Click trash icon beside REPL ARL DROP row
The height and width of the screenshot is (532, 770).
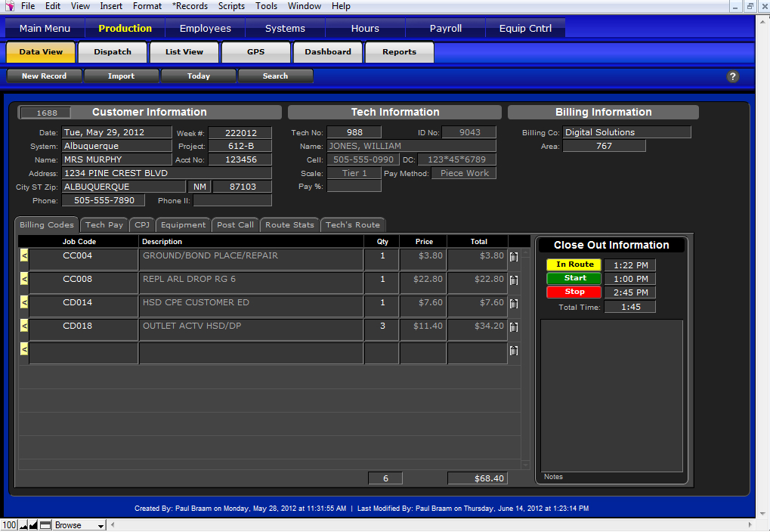tap(514, 280)
